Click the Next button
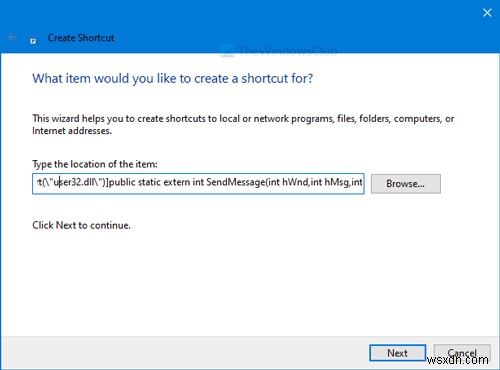500x370 pixels. coord(397,353)
